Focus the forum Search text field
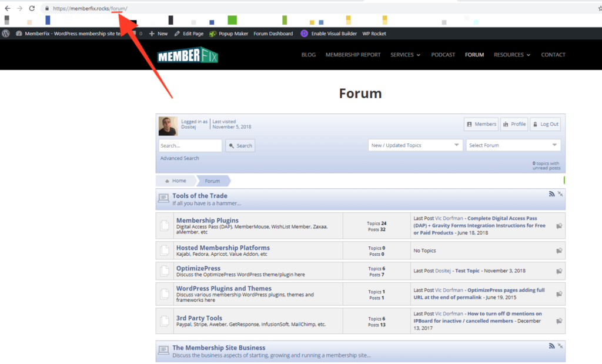 coord(190,146)
